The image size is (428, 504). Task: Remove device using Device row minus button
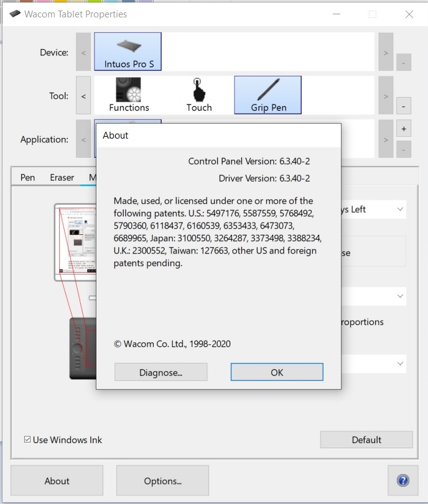click(x=403, y=62)
